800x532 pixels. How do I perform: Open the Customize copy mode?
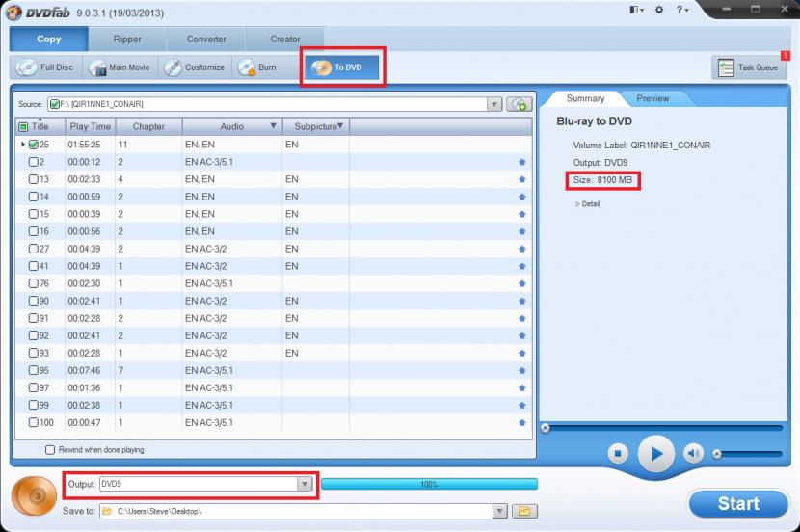pos(195,67)
